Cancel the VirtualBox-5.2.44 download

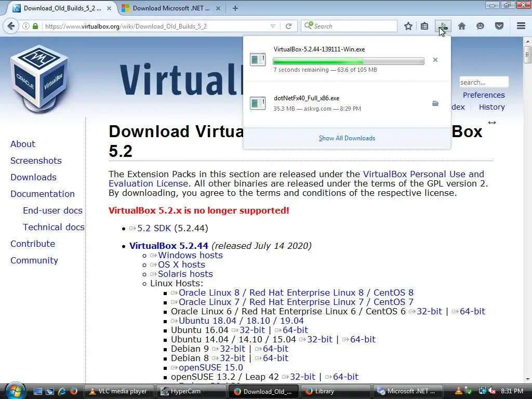pyautogui.click(x=435, y=60)
